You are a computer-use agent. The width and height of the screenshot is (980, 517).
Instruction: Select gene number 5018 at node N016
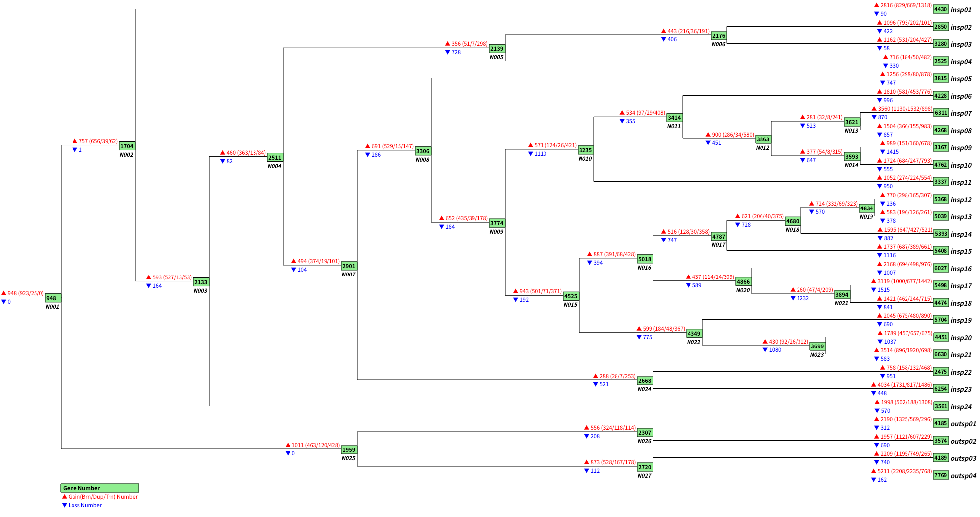tap(645, 259)
